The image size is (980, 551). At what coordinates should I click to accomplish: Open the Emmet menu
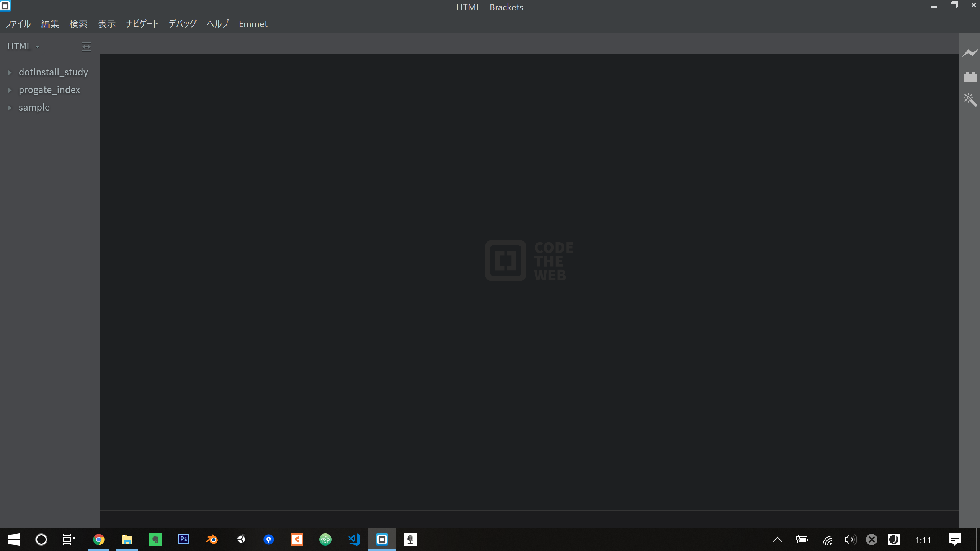[253, 24]
